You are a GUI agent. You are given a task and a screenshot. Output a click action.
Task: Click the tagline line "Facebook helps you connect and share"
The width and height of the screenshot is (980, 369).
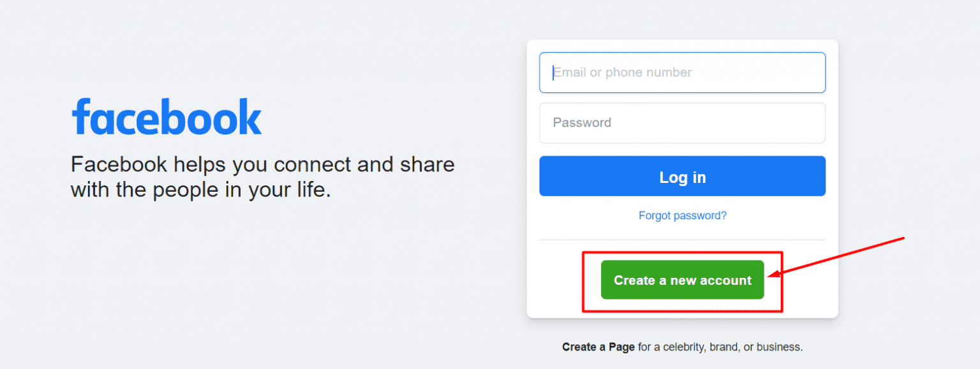pos(262,164)
